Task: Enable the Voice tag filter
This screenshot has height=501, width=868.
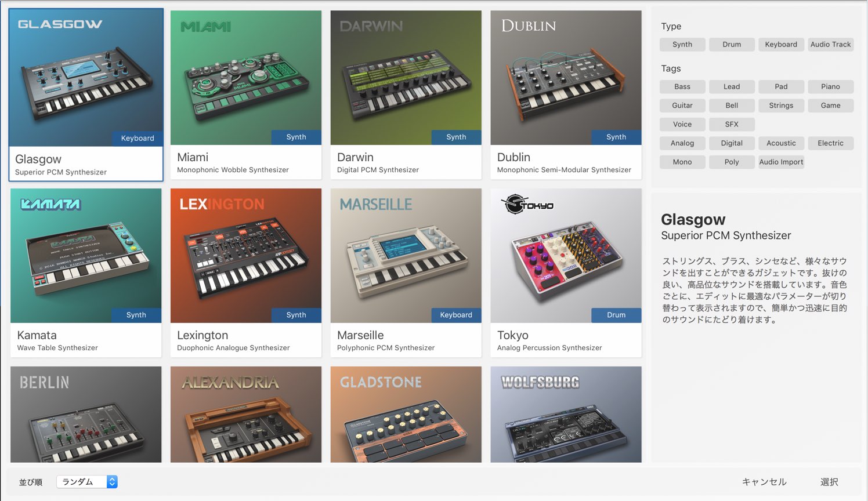Action: [x=682, y=125]
